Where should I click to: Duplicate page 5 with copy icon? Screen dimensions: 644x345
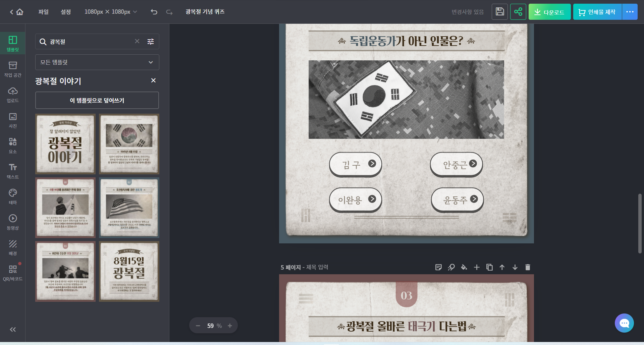489,267
